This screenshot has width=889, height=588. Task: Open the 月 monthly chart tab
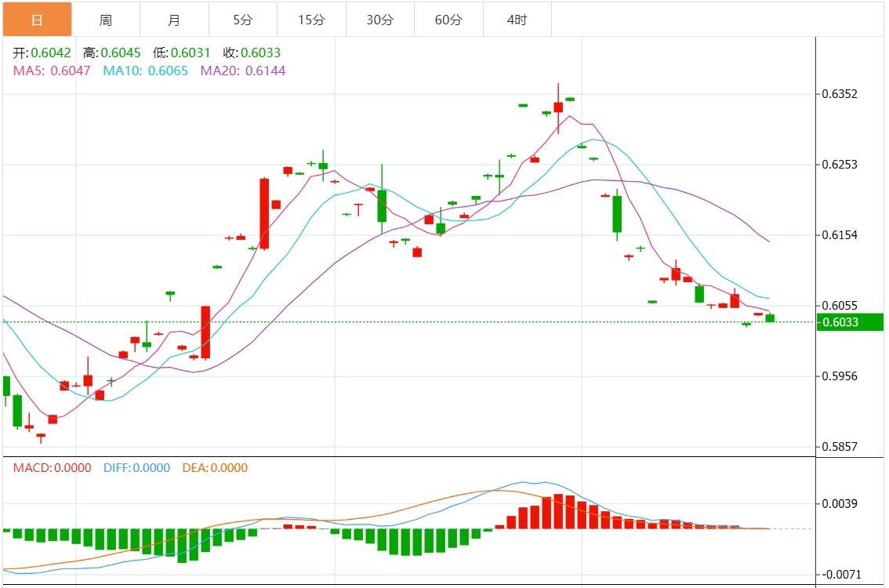(x=175, y=20)
